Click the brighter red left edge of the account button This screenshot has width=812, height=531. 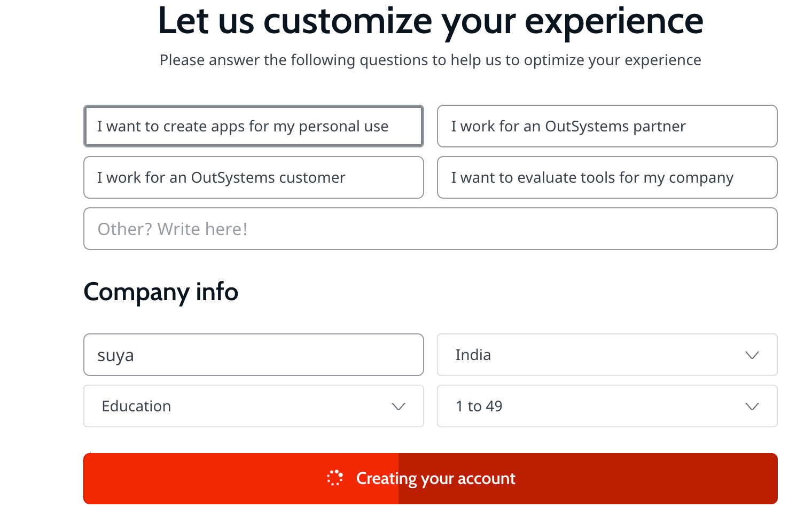tap(160, 479)
